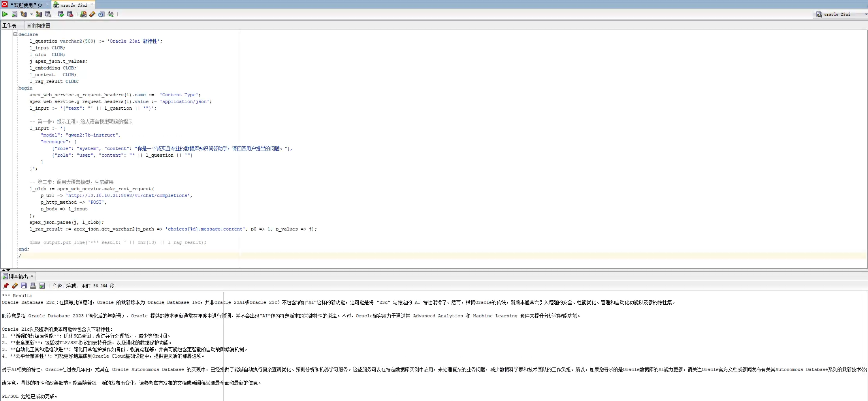Clear worksheet using the eraser icon
868x401 pixels.
click(92, 14)
